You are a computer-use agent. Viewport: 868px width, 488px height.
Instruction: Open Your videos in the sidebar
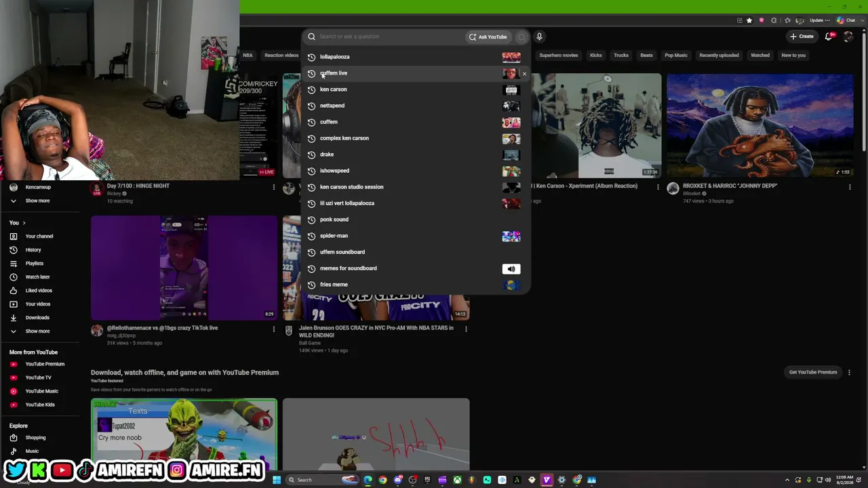click(38, 304)
